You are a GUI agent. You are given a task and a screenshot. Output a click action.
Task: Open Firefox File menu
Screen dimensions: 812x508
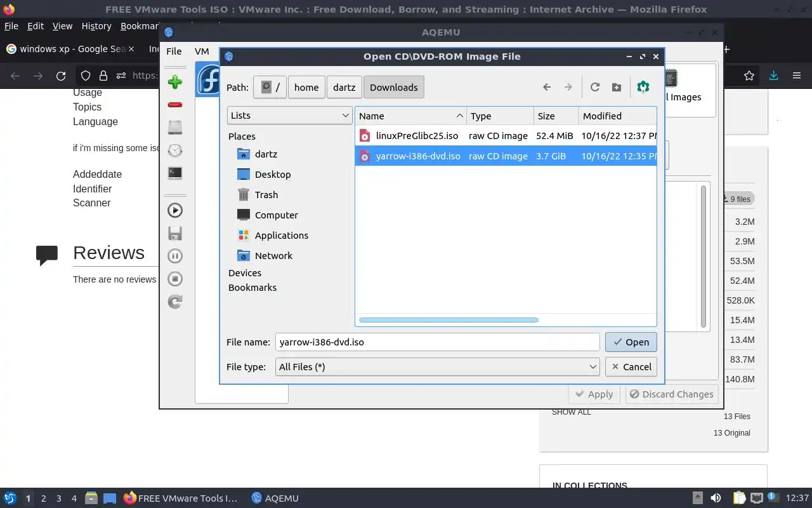(11, 26)
